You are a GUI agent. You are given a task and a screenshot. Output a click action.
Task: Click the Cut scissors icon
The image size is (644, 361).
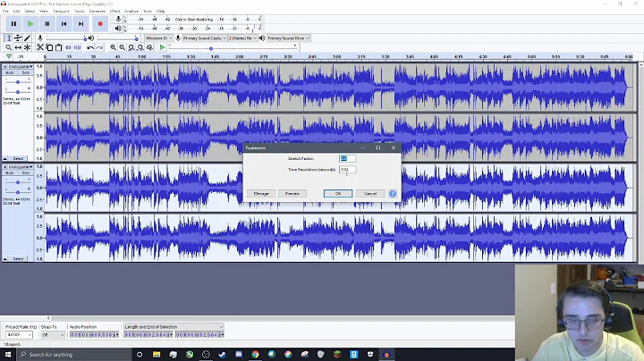pos(40,47)
